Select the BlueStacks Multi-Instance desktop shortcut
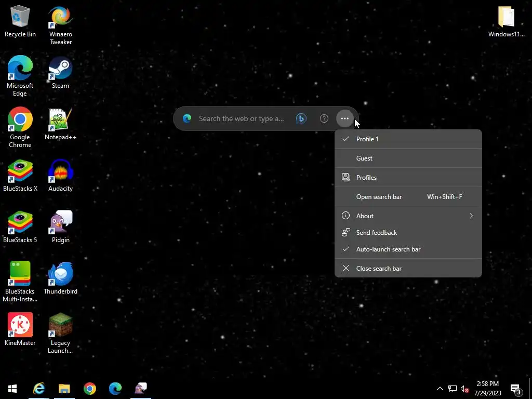The width and height of the screenshot is (532, 399). 20,282
